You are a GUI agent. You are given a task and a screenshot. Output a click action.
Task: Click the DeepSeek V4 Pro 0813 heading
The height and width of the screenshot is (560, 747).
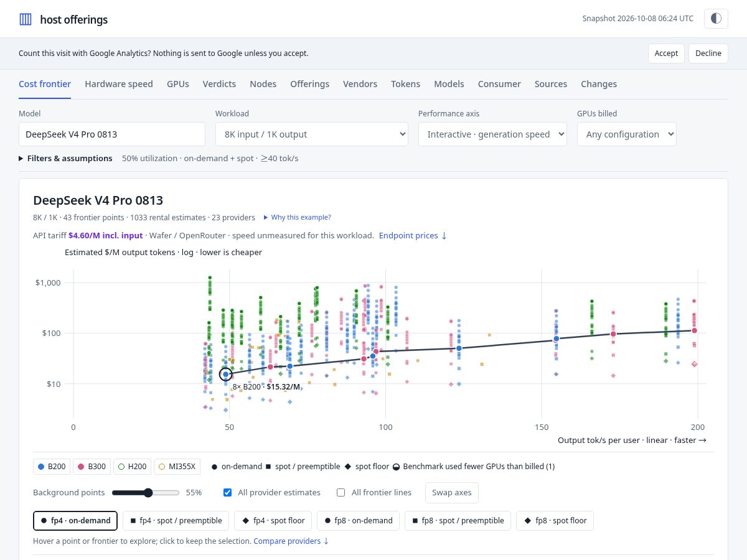pos(98,200)
